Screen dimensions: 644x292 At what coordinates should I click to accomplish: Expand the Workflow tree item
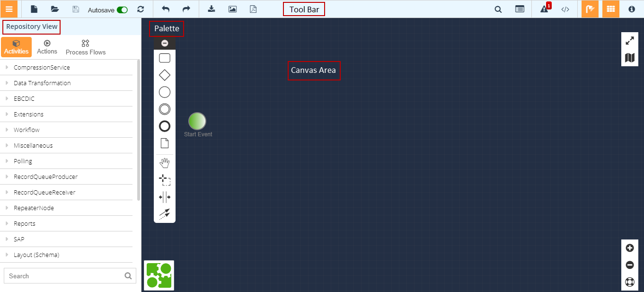point(26,130)
